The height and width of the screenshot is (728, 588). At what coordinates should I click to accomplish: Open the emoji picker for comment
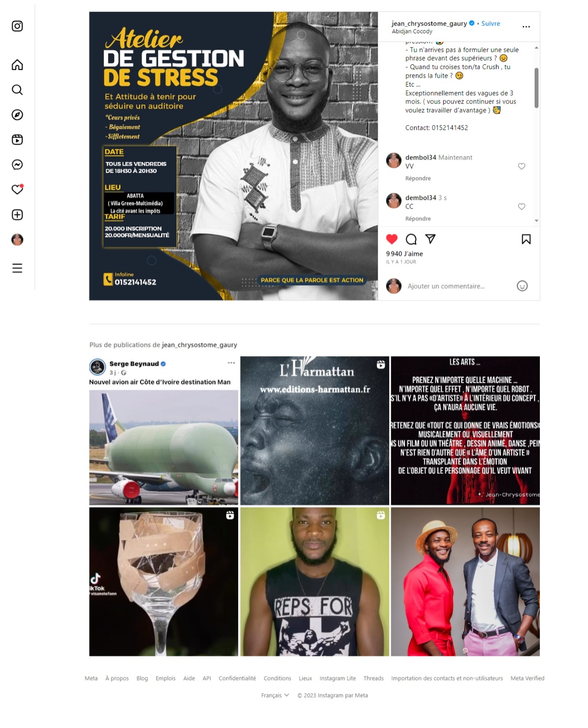pos(522,286)
